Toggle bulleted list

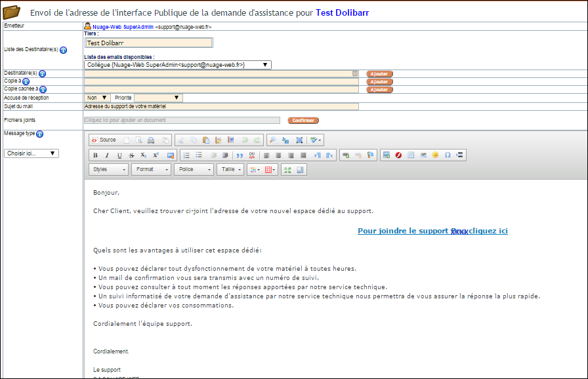[x=199, y=155]
